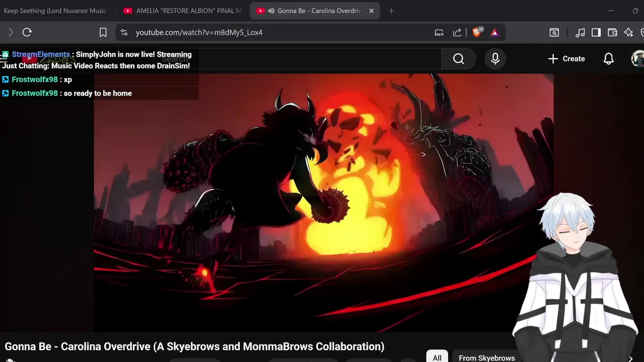This screenshot has width=644, height=362.
Task: Bookmark this page using bookmark icon
Action: tap(103, 32)
